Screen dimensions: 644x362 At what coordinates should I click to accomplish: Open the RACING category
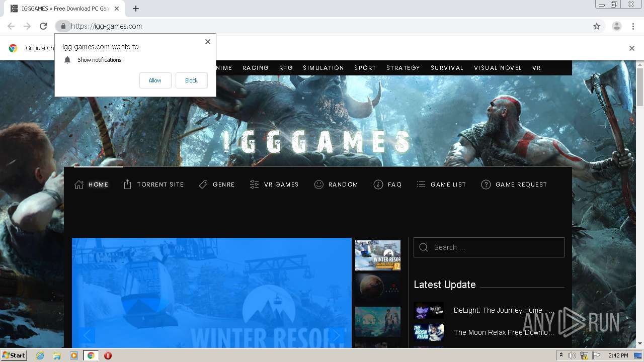(x=256, y=68)
